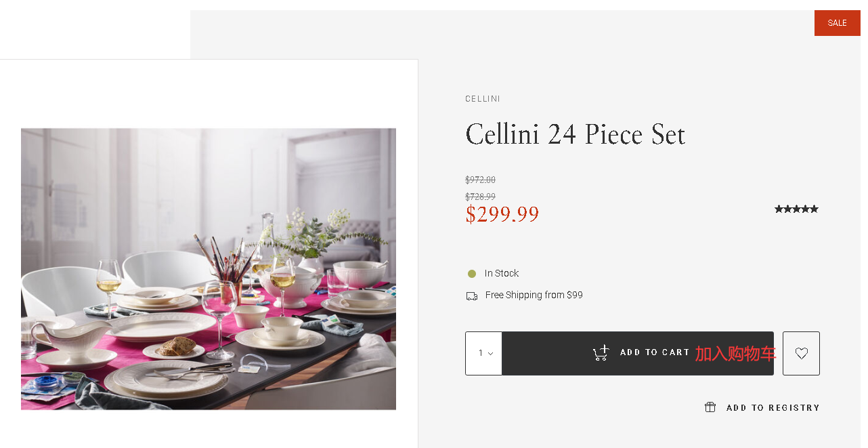Click the five-star rating icons
868x448 pixels.
(796, 209)
